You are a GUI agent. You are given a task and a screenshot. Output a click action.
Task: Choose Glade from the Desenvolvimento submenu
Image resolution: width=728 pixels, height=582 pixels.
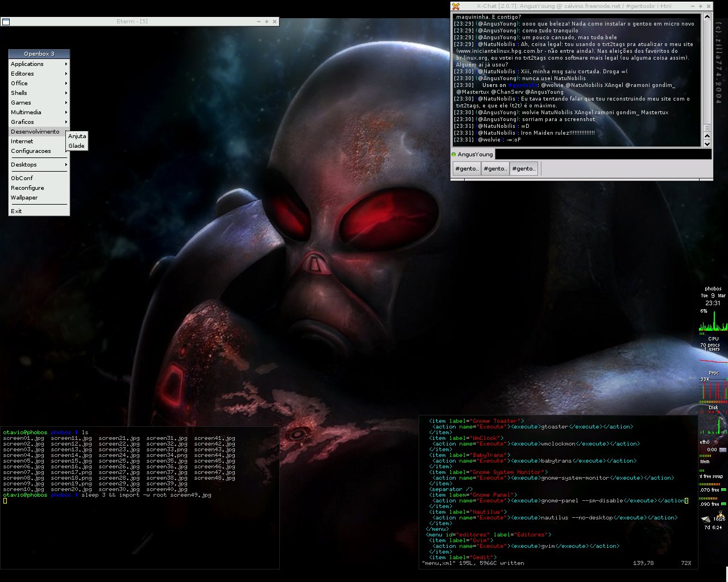coord(77,146)
